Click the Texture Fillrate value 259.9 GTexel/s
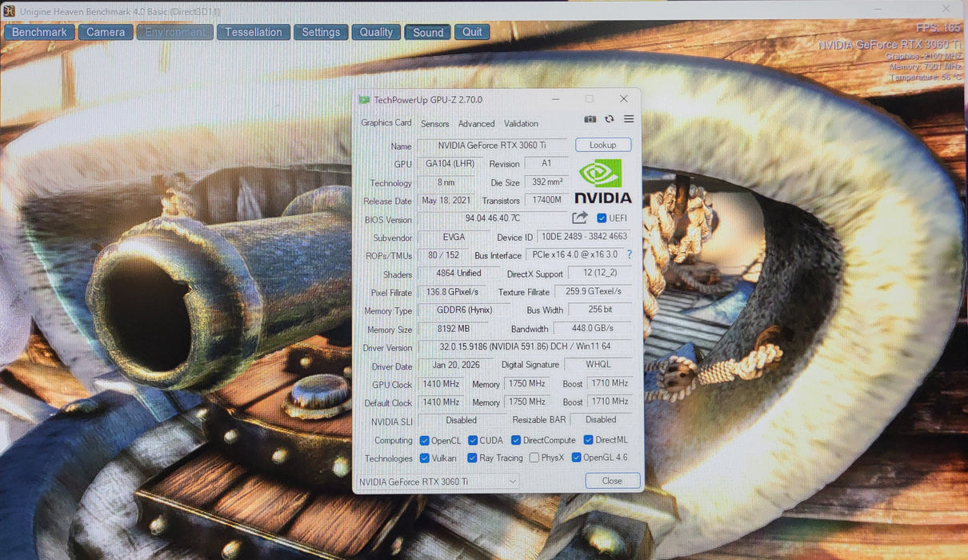Screen dimensions: 968x560 594,292
